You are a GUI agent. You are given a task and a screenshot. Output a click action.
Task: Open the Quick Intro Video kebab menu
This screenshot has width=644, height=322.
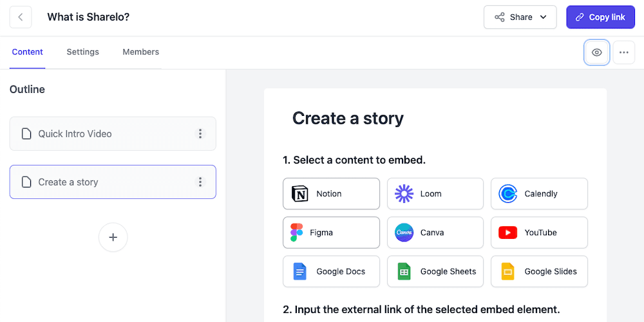[200, 134]
